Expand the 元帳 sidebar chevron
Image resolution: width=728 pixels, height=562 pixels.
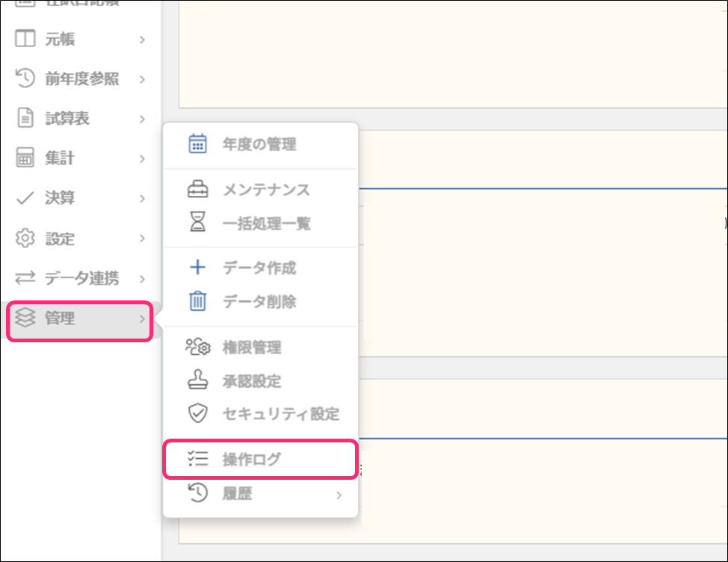point(142,40)
